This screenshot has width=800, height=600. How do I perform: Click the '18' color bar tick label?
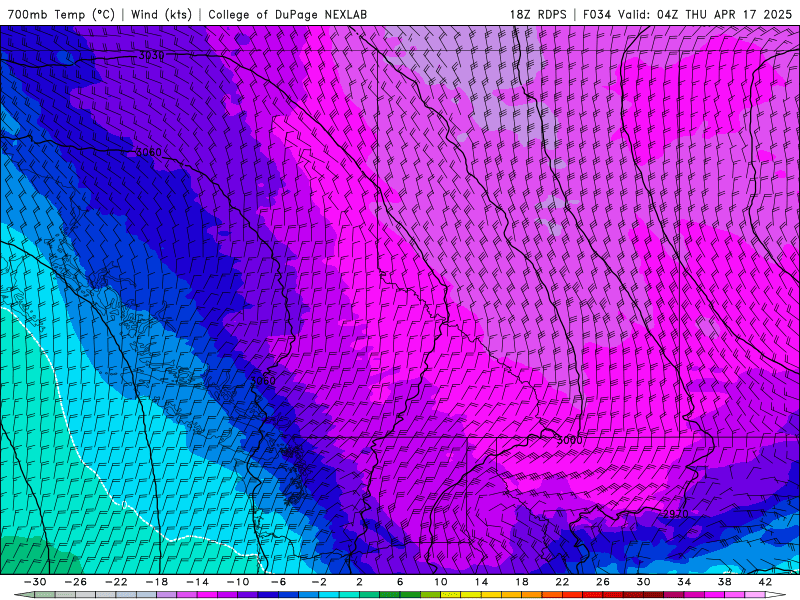point(521,582)
